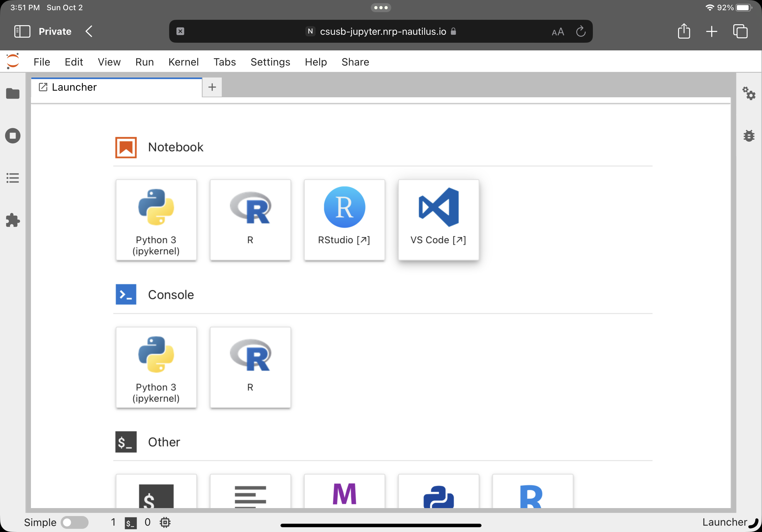762x532 pixels.
Task: Open the Share menu
Action: pos(355,62)
